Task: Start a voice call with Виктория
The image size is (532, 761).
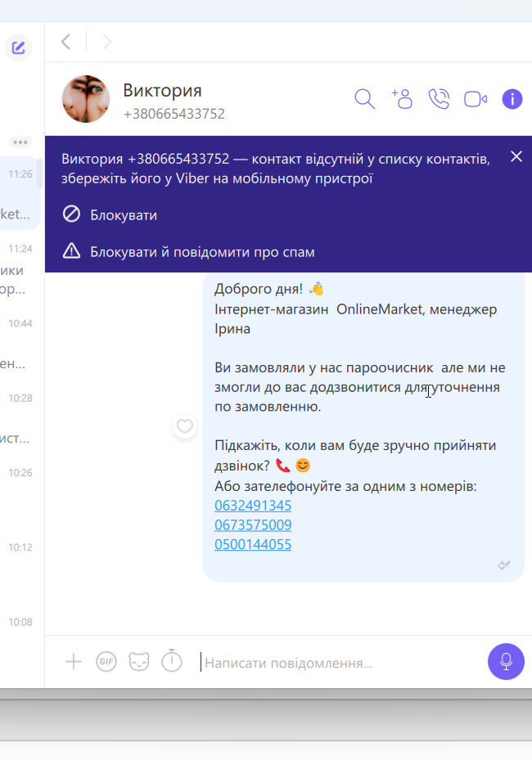Action: click(x=439, y=98)
